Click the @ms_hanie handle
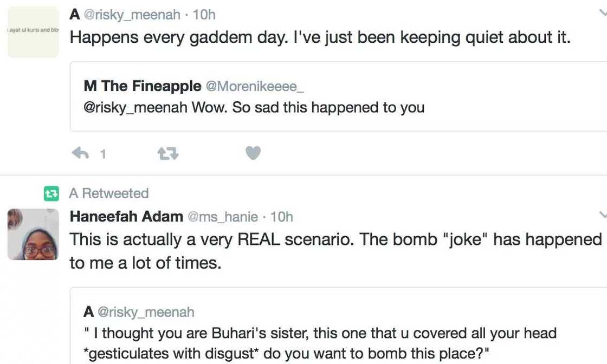The width and height of the screenshot is (607, 364). [222, 217]
